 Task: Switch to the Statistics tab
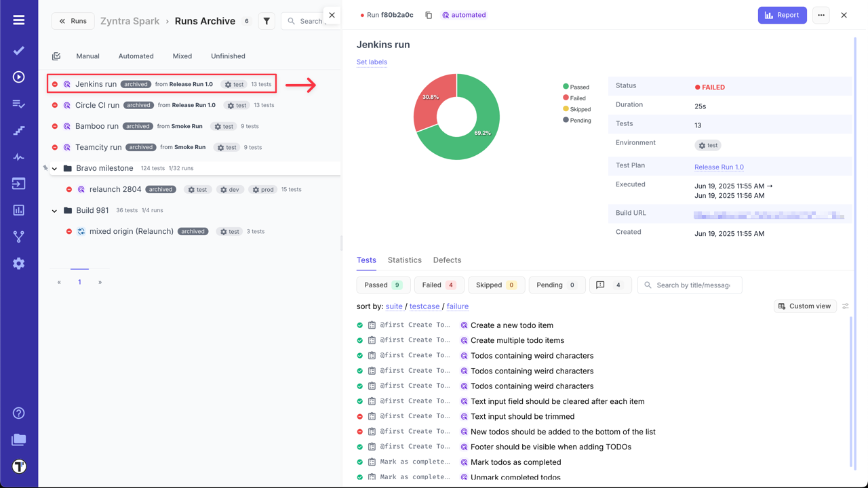pyautogui.click(x=404, y=260)
